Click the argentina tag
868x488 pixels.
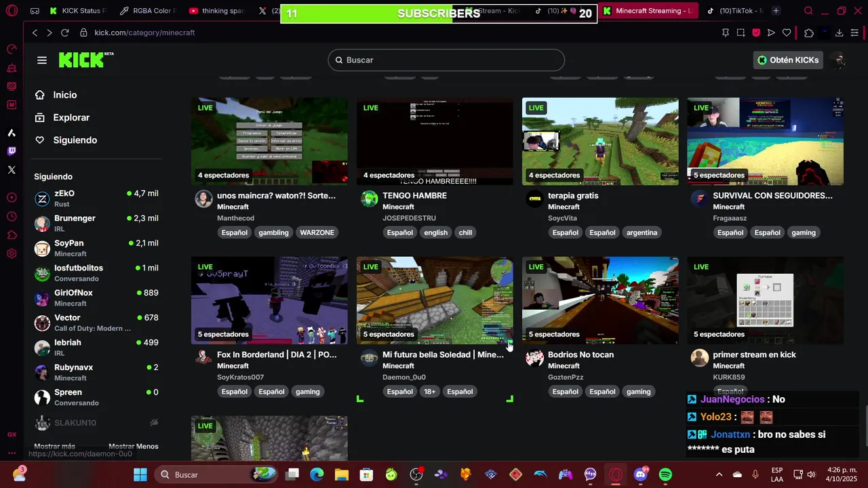[642, 232]
